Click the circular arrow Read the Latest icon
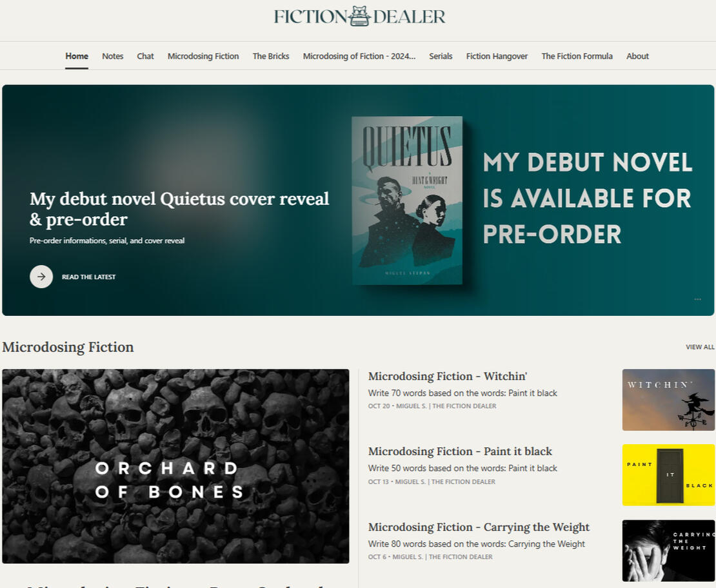 (x=41, y=277)
